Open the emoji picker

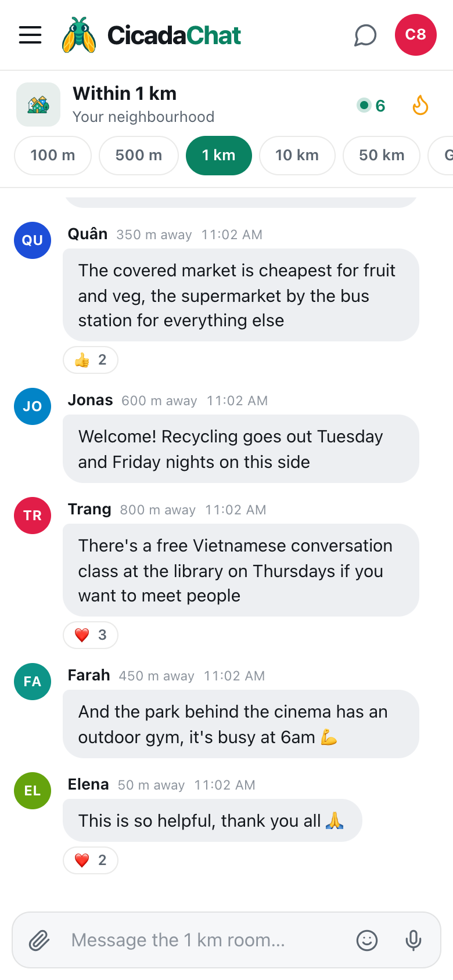[x=367, y=940]
